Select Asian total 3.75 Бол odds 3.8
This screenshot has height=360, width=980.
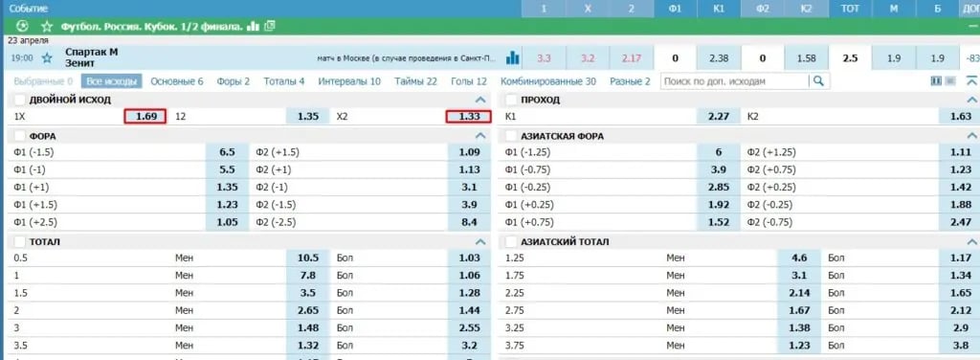[960, 345]
